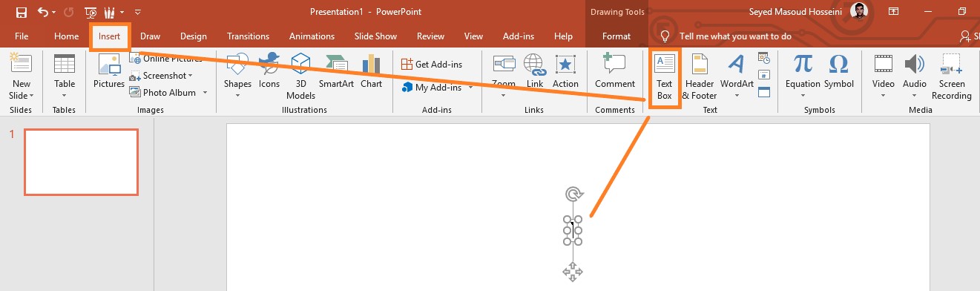Screen dimensions: 980x291
Task: Select slide 1 thumbnail in the panel
Action: tap(81, 162)
